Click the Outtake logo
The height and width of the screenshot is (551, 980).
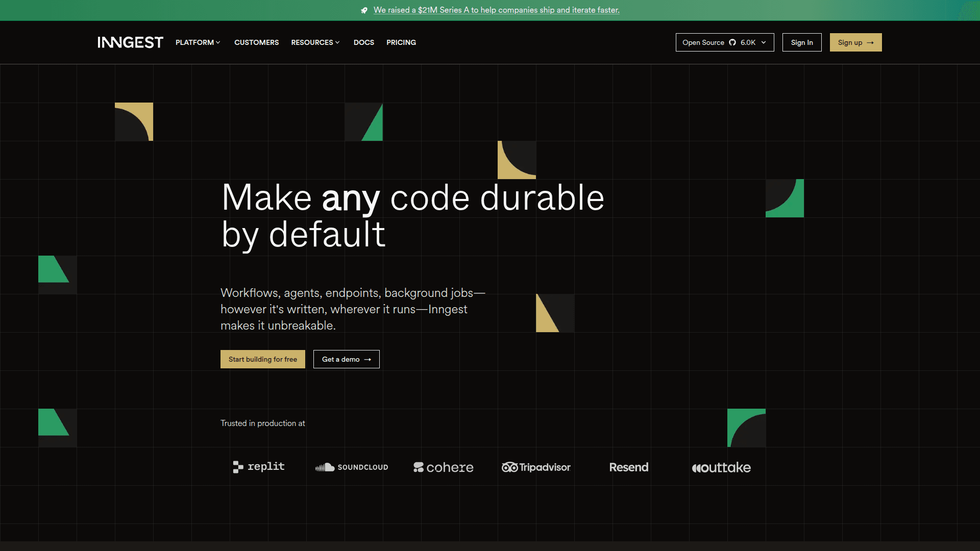tap(721, 467)
